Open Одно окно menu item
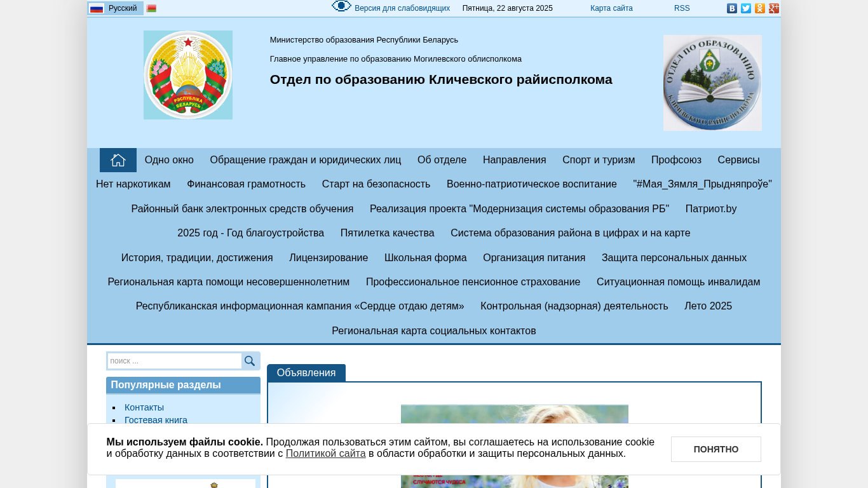This screenshot has width=868, height=488. click(x=169, y=160)
